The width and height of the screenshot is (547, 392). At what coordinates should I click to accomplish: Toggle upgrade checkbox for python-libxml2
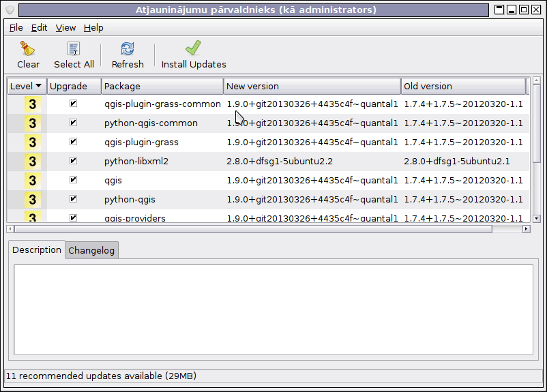pyautogui.click(x=73, y=161)
